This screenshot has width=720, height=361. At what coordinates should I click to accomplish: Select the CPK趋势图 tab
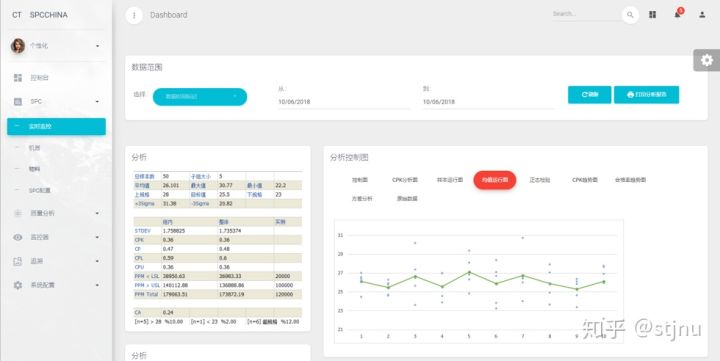(x=585, y=180)
